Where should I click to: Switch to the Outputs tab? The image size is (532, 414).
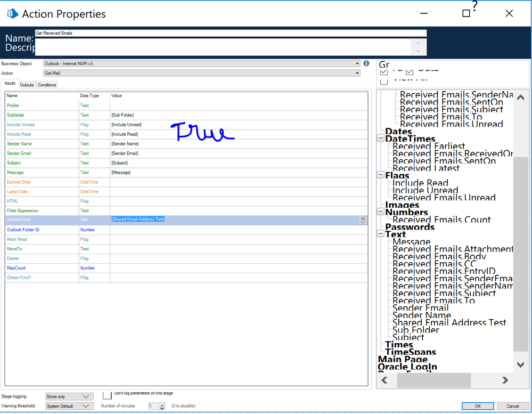(27, 85)
